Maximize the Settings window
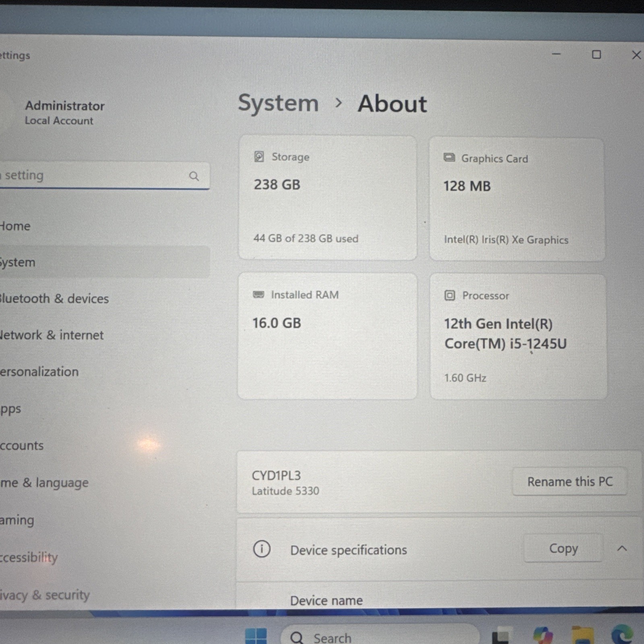Image resolution: width=644 pixels, height=644 pixels. (x=597, y=54)
